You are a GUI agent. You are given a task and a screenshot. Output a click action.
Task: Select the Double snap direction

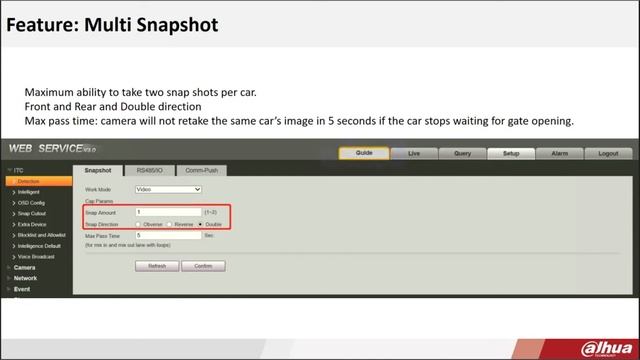tap(200, 224)
